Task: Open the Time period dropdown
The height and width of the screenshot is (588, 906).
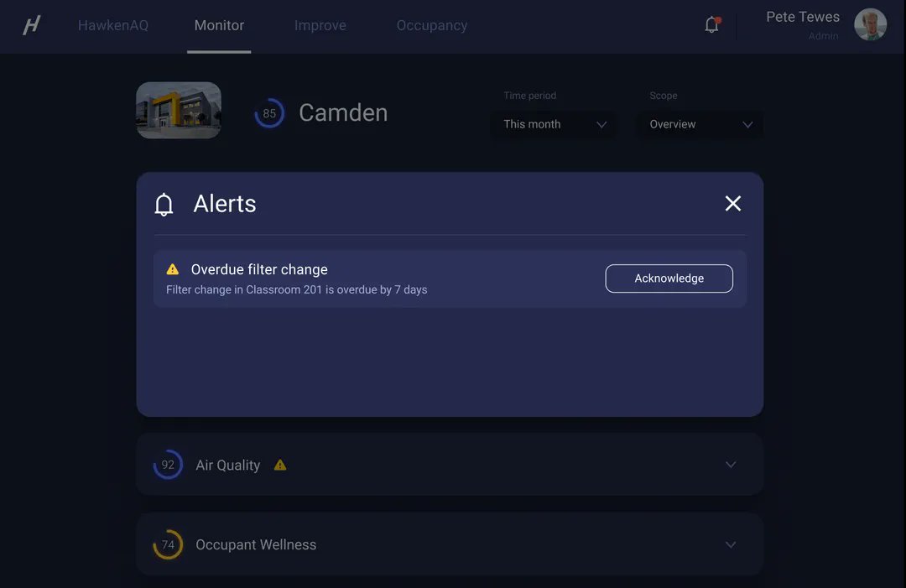Action: [x=554, y=124]
